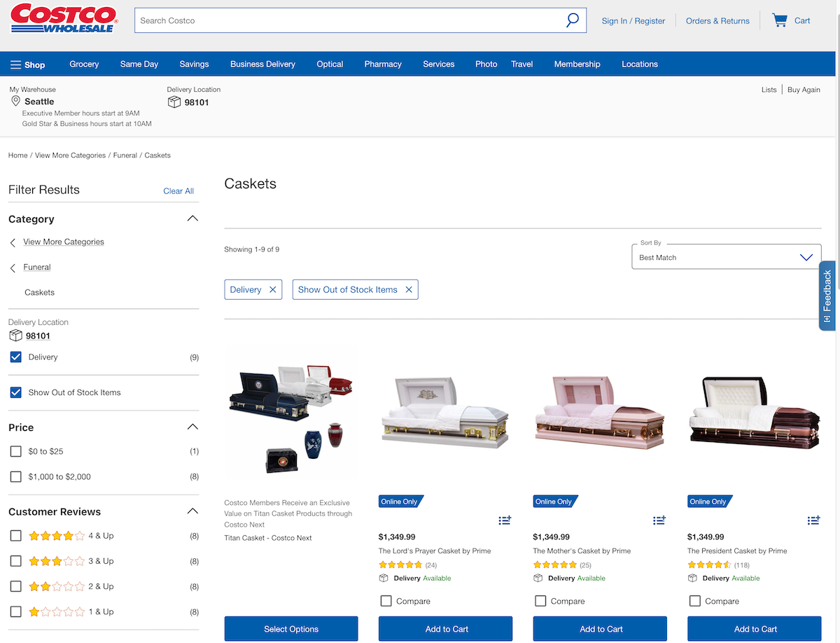
Task: Open the shopping cart icon
Action: [779, 20]
